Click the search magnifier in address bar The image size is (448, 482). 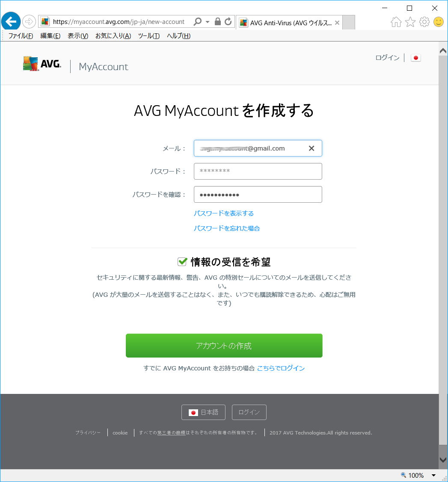[197, 21]
